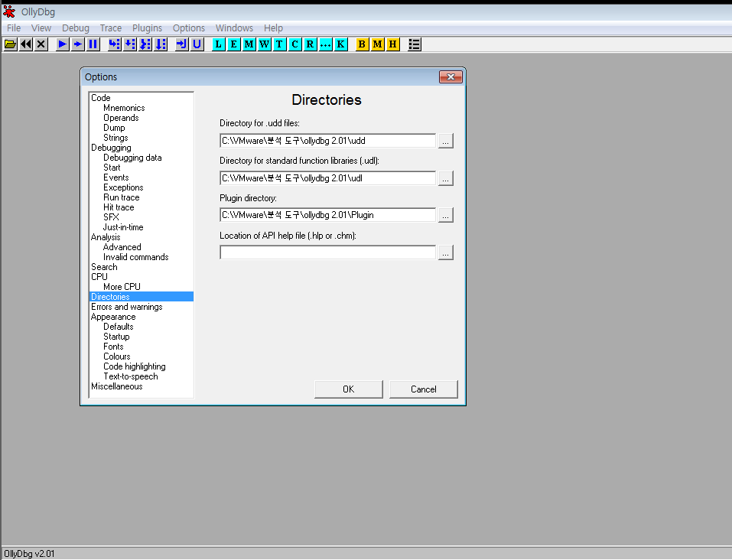Click the Close program X toolbar icon

(x=41, y=44)
